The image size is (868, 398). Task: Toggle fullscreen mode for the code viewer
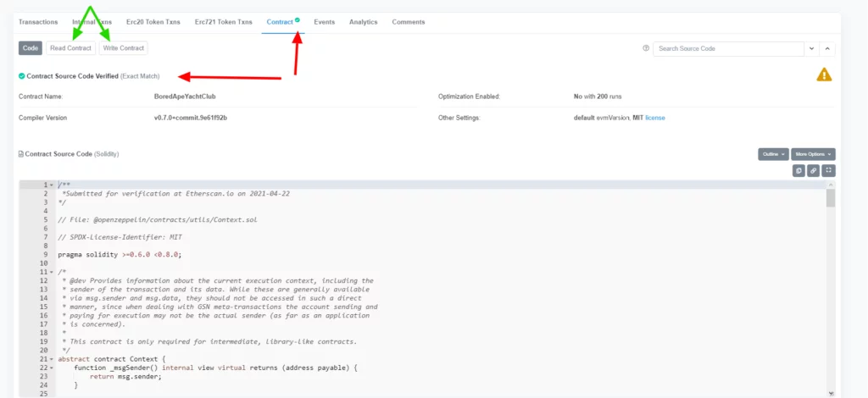click(x=829, y=170)
